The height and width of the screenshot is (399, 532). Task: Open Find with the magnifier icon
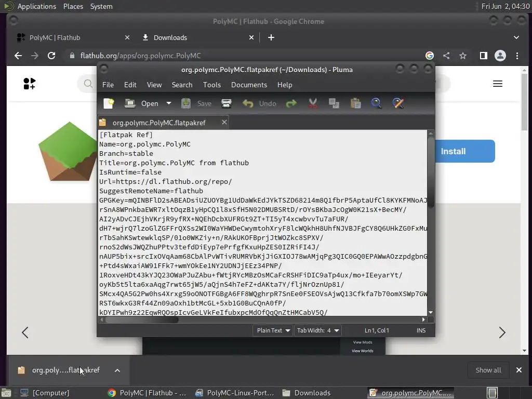pos(376,103)
